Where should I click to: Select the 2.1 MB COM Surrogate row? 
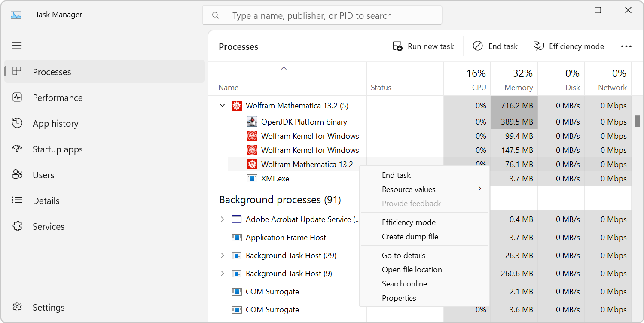click(420, 292)
